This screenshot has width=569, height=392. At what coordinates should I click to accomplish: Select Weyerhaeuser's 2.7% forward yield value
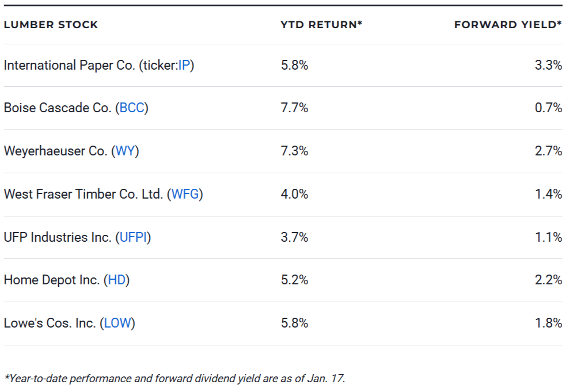tap(548, 151)
